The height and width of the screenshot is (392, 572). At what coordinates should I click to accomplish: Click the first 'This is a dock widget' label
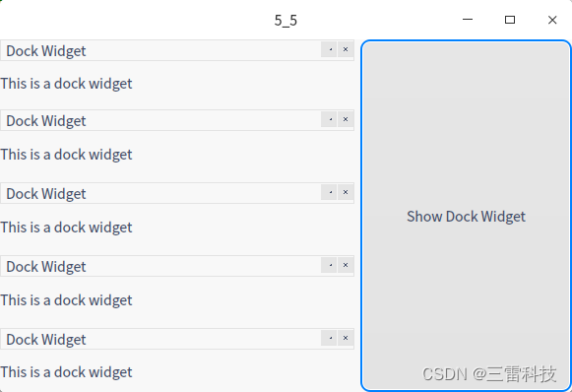pyautogui.click(x=66, y=84)
